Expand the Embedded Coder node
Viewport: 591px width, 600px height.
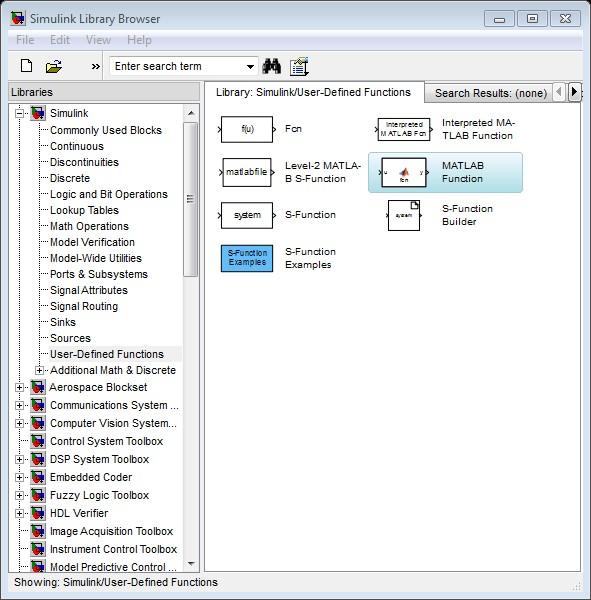click(19, 477)
